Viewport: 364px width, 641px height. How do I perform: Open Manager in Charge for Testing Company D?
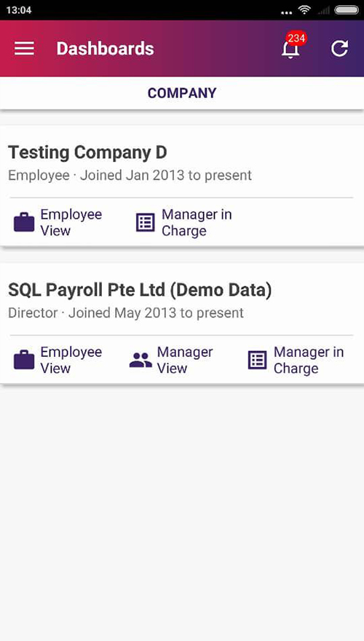pyautogui.click(x=197, y=222)
